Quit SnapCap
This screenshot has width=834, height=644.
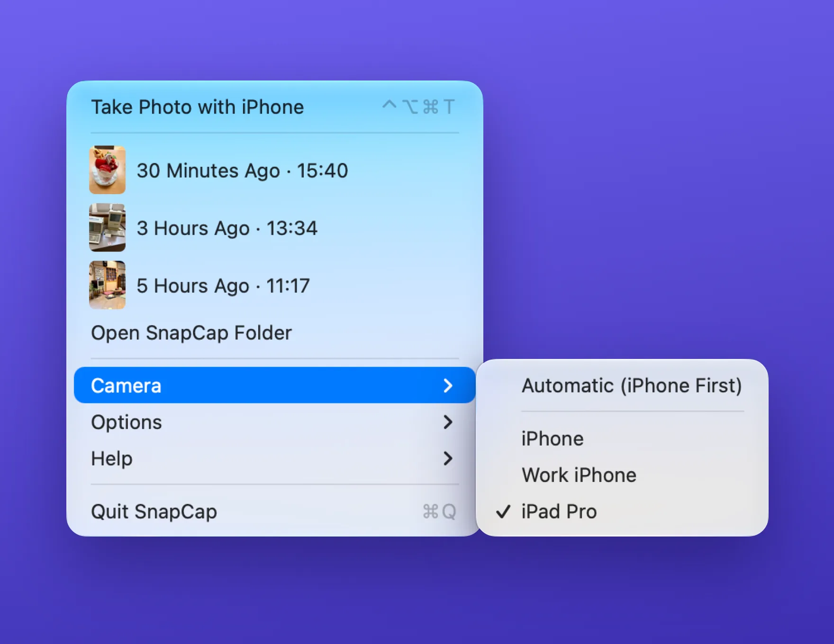[x=274, y=511]
